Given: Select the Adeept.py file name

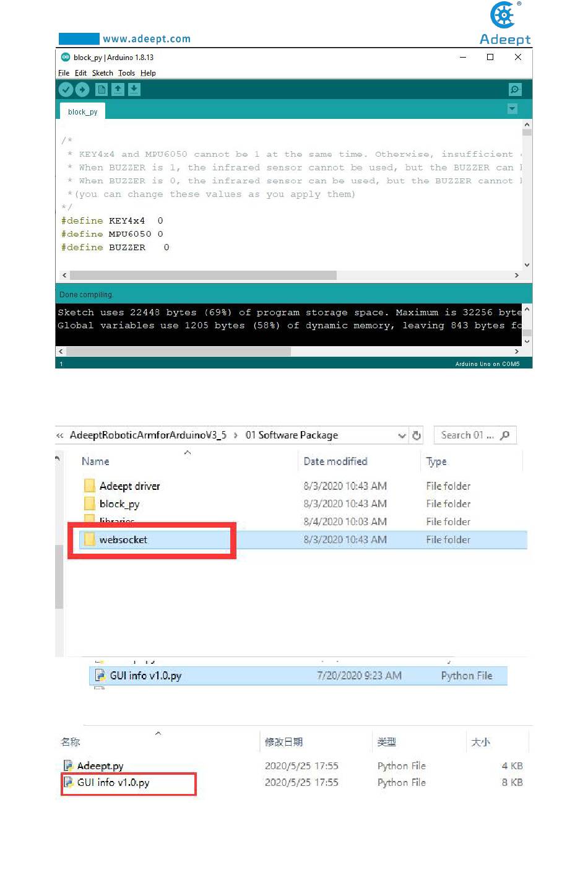Looking at the screenshot, I should [x=100, y=766].
